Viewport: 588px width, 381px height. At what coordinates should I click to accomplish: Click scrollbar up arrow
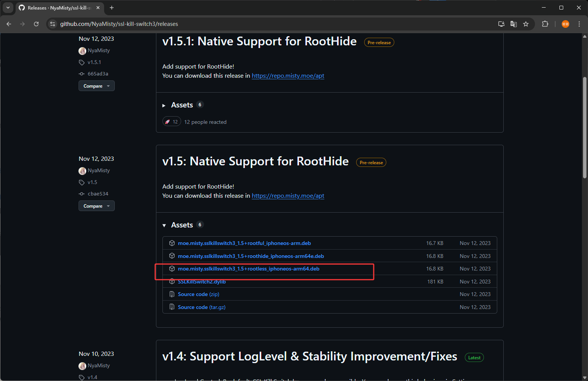point(585,37)
